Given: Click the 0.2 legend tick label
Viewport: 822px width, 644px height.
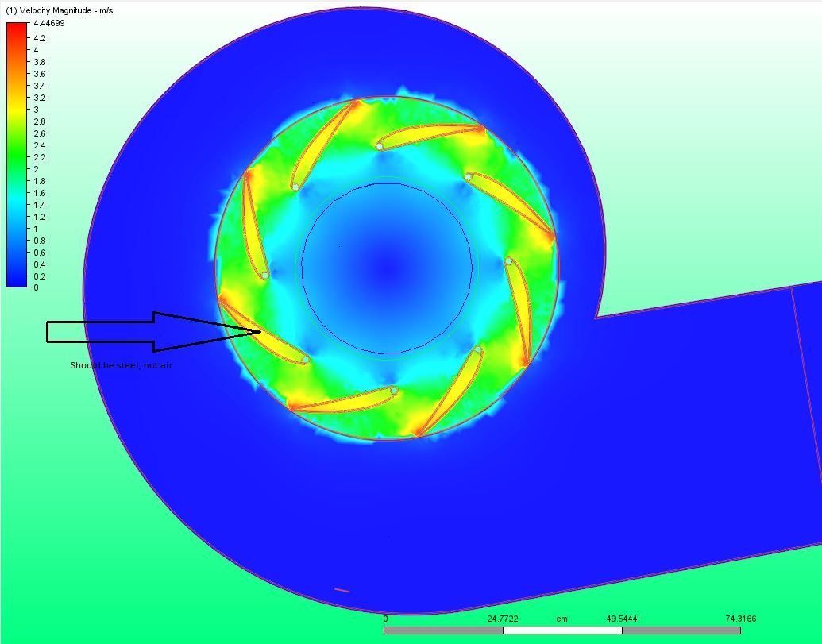Looking at the screenshot, I should [x=40, y=276].
